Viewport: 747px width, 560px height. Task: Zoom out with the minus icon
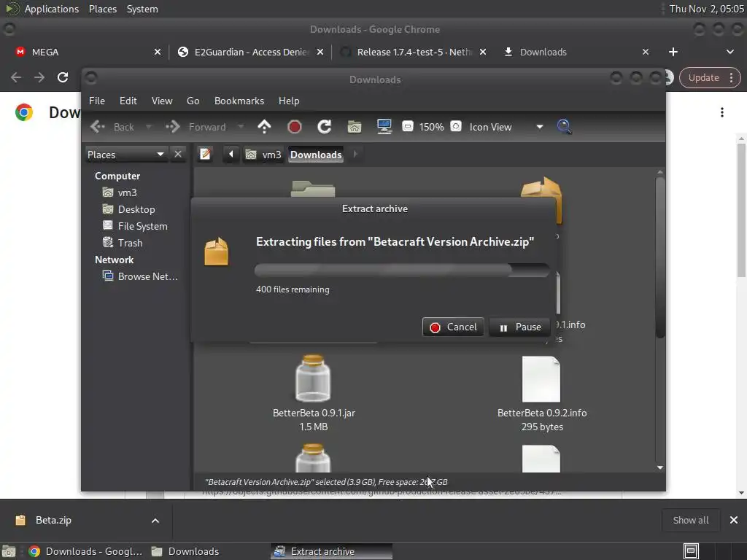coord(407,126)
